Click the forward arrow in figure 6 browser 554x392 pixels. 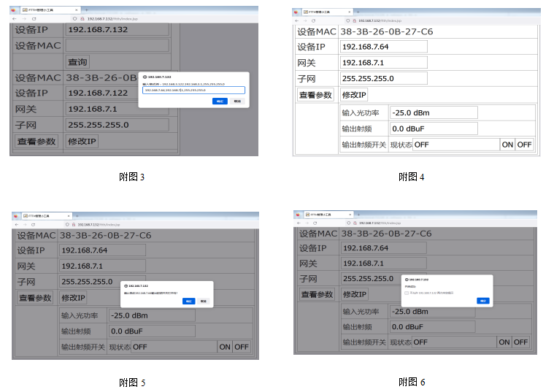click(x=306, y=223)
